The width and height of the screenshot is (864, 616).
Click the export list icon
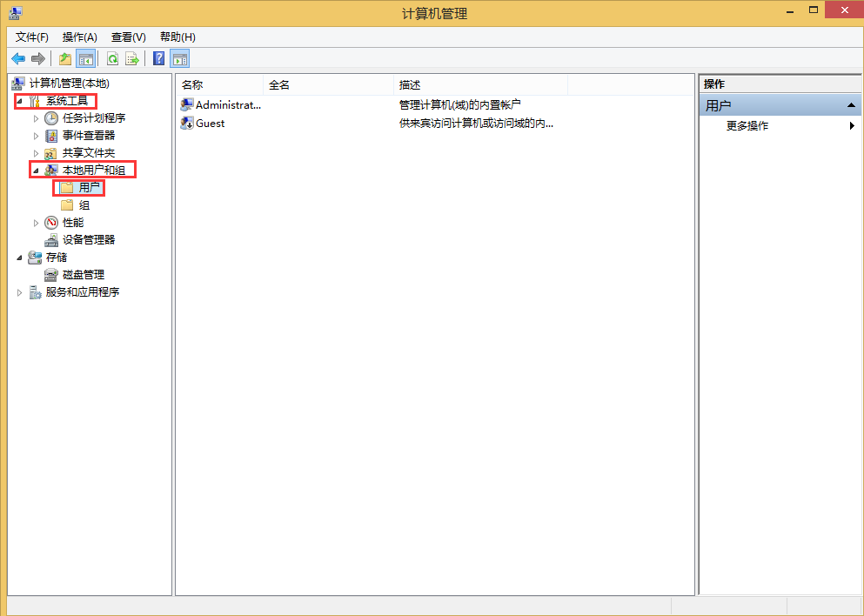(x=132, y=58)
